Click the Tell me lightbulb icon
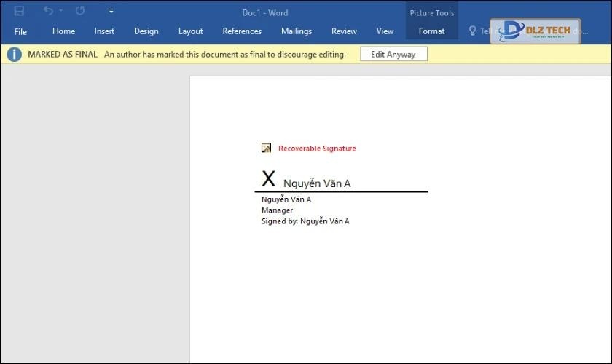 point(472,31)
